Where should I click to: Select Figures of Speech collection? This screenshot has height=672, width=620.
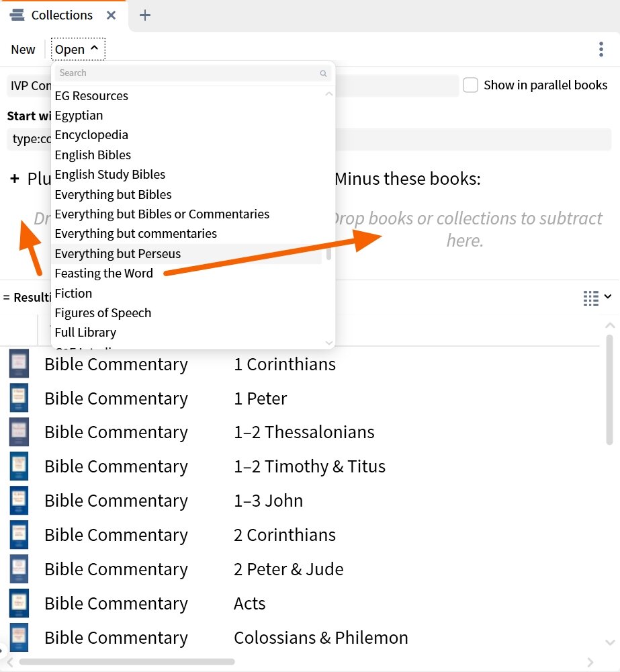click(x=103, y=313)
